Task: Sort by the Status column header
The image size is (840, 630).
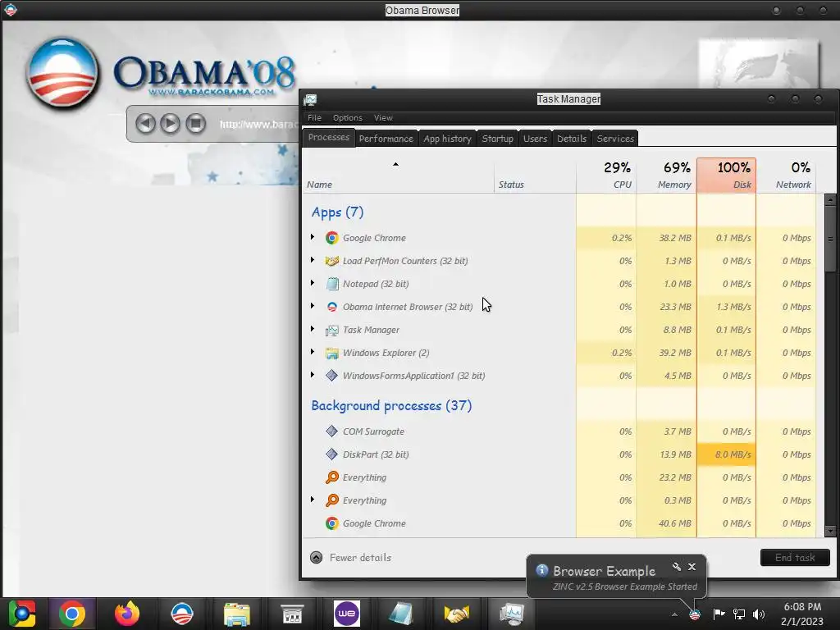Action: tap(535, 176)
